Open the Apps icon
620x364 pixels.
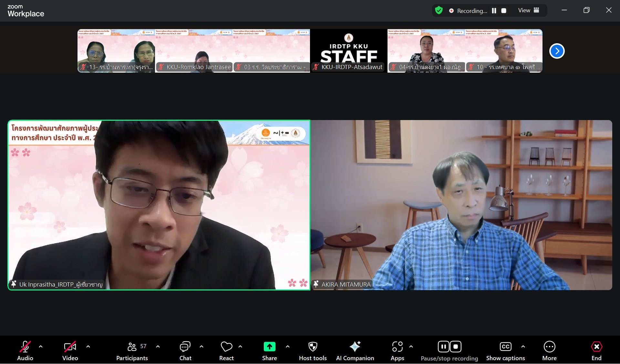[397, 347]
